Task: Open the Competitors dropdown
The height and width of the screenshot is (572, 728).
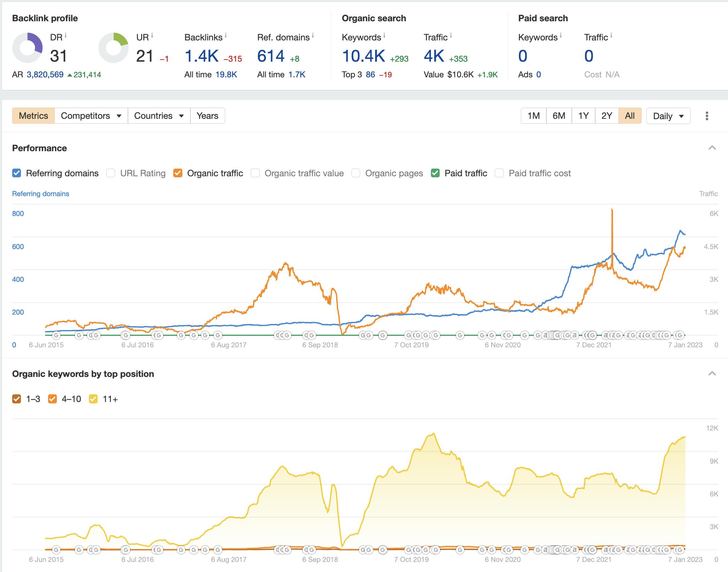Action: (91, 116)
